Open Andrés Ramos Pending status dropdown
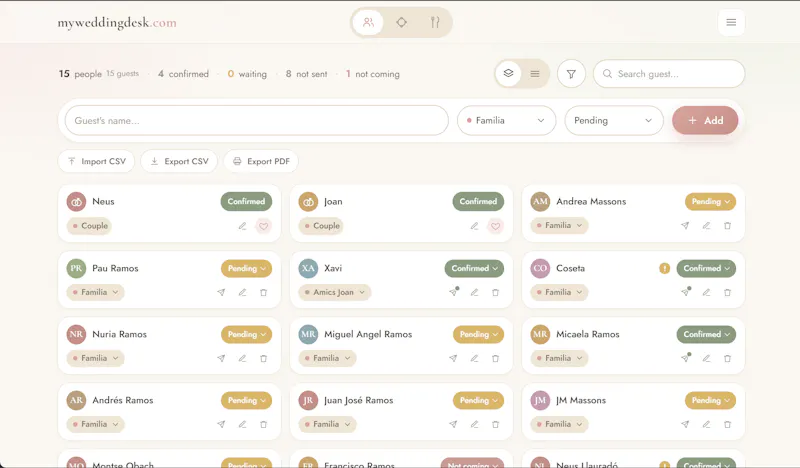800x468 pixels. 246,400
